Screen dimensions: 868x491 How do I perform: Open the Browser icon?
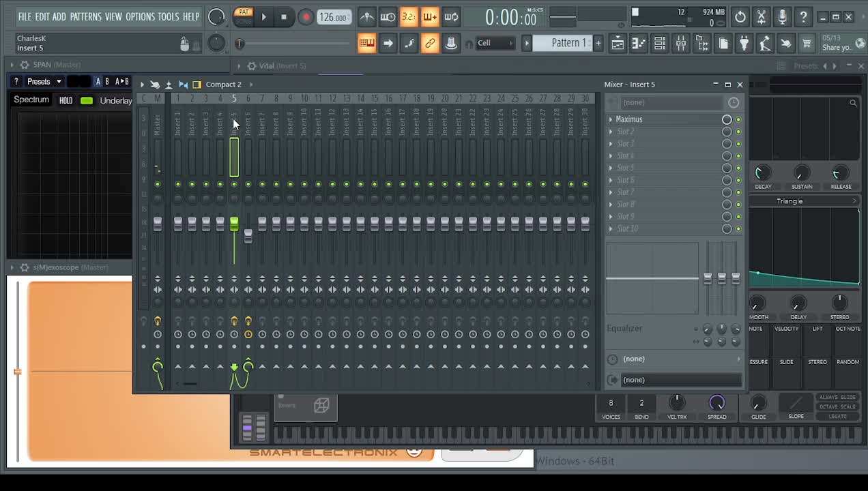(702, 44)
